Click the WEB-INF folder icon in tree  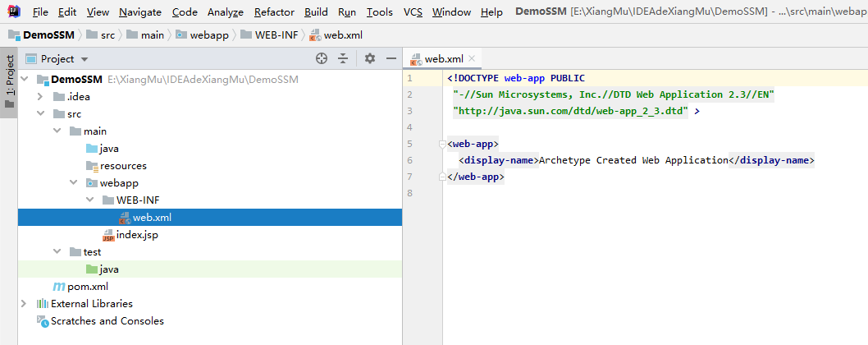[x=108, y=200]
